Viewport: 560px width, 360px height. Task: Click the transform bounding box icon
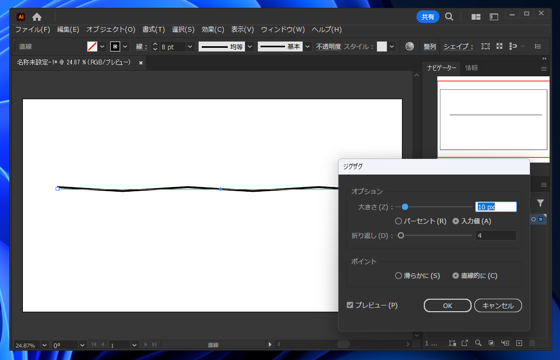pos(485,46)
